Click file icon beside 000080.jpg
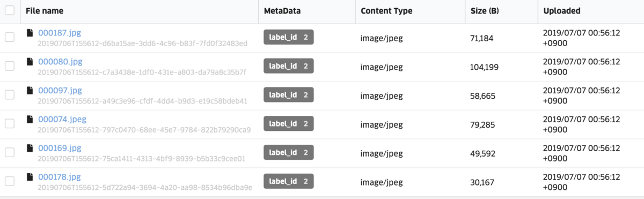 coord(30,62)
